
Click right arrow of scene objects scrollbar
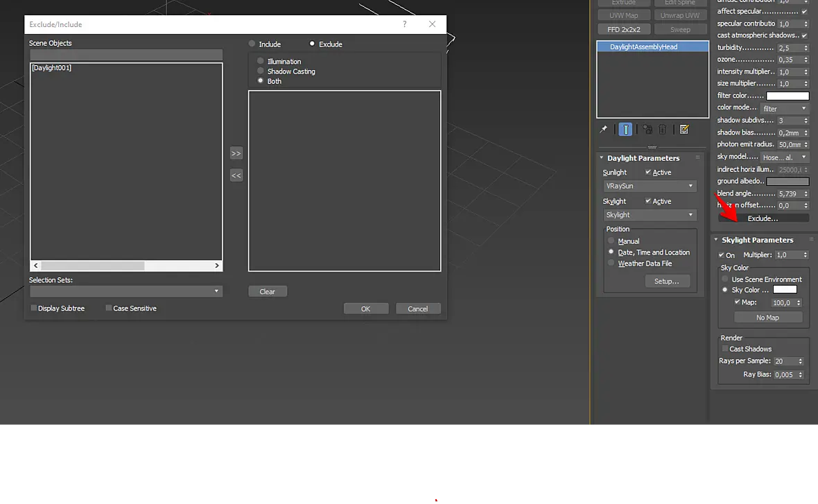pos(217,266)
